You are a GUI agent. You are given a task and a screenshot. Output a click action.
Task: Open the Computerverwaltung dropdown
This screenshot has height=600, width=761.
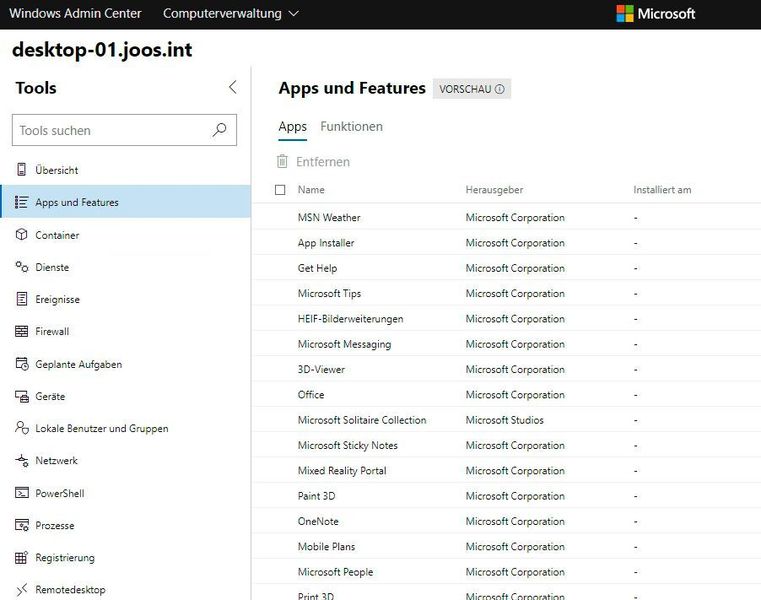[231, 14]
